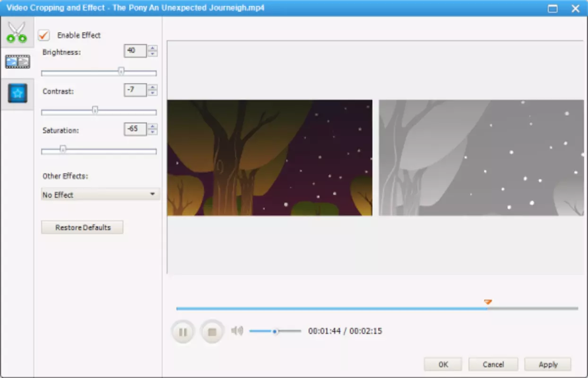Click the Restore Defaults button
Screen dimensions: 588x378
click(x=82, y=227)
